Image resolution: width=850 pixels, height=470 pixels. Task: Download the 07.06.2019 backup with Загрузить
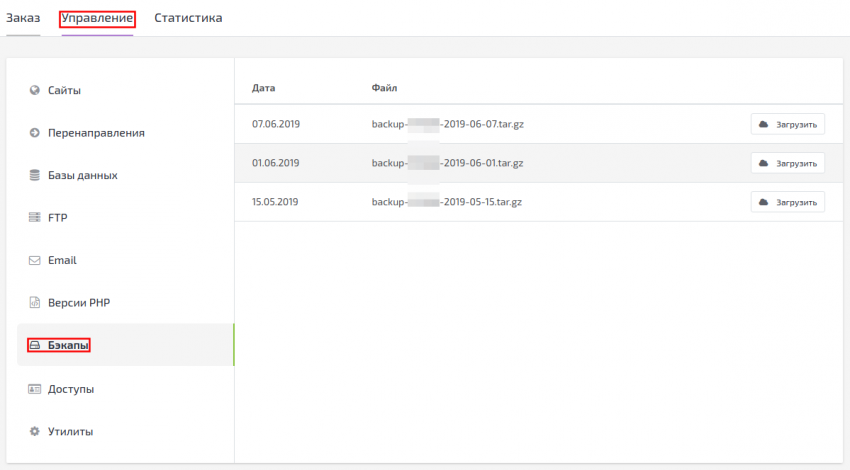pyautogui.click(x=788, y=124)
